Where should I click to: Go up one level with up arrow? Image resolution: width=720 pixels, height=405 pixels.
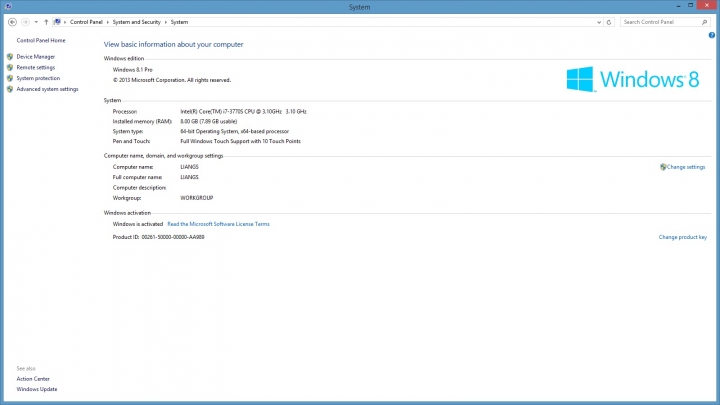(46, 22)
